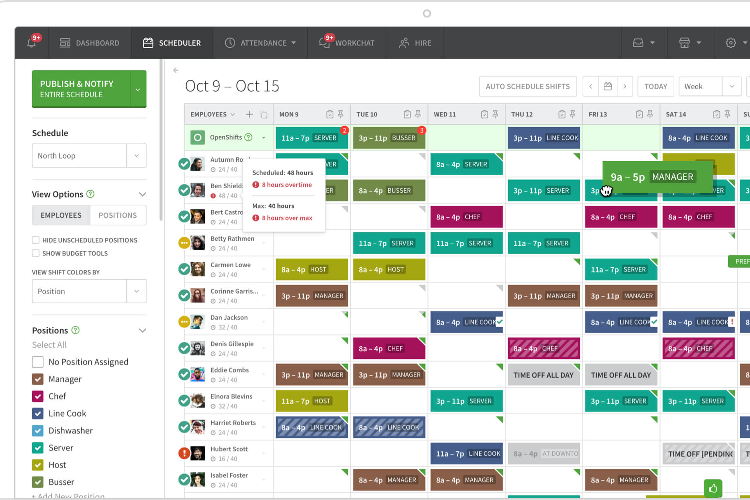
Task: Open the North Loop schedule dropdown
Action: (89, 156)
